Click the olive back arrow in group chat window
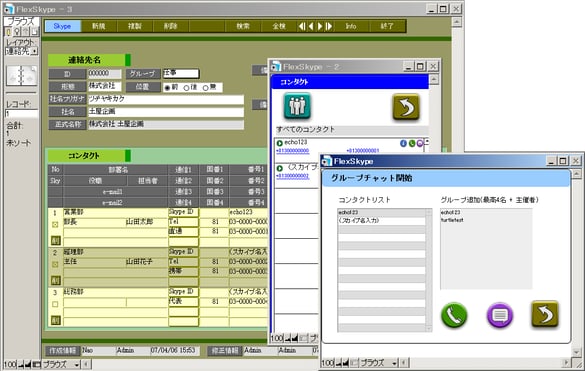 pyautogui.click(x=545, y=314)
